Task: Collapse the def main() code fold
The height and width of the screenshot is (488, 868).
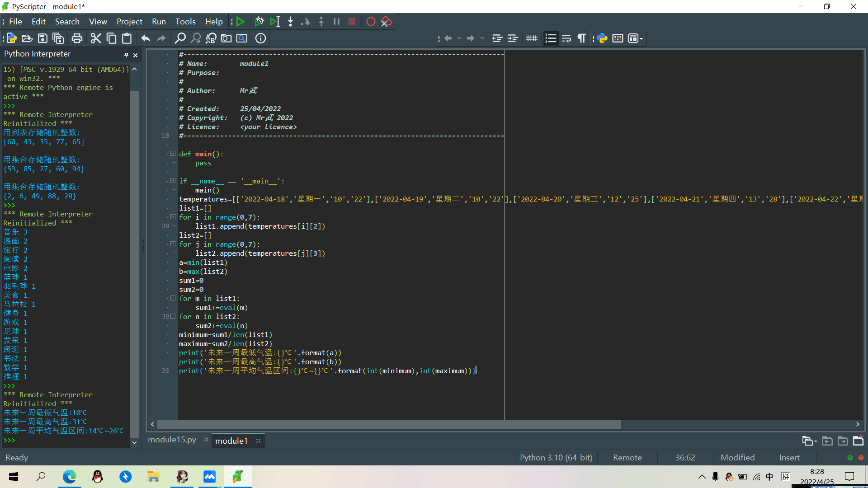Action: (x=173, y=154)
